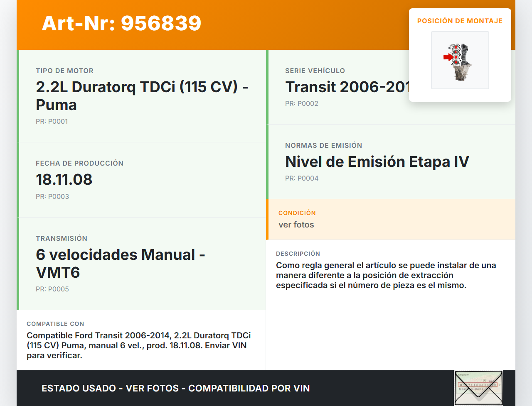532x406 pixels.
Task: Open the engine mounting position image
Action: pos(460,60)
